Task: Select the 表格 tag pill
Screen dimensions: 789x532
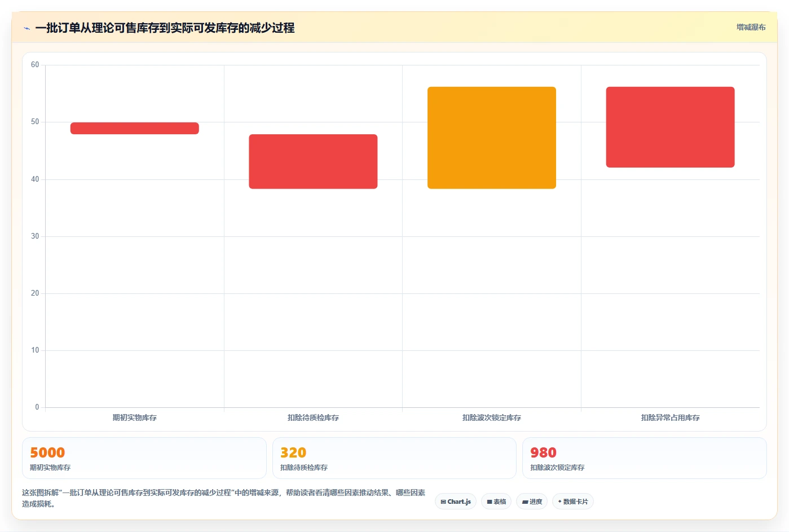Action: (x=496, y=502)
